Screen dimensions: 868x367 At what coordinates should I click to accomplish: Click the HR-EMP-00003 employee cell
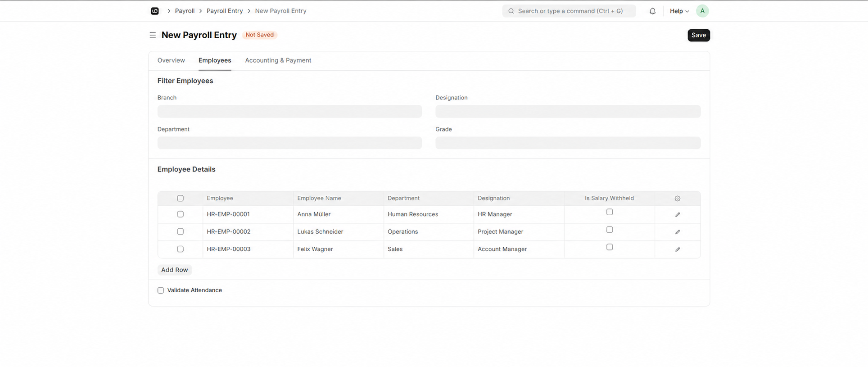coord(248,249)
